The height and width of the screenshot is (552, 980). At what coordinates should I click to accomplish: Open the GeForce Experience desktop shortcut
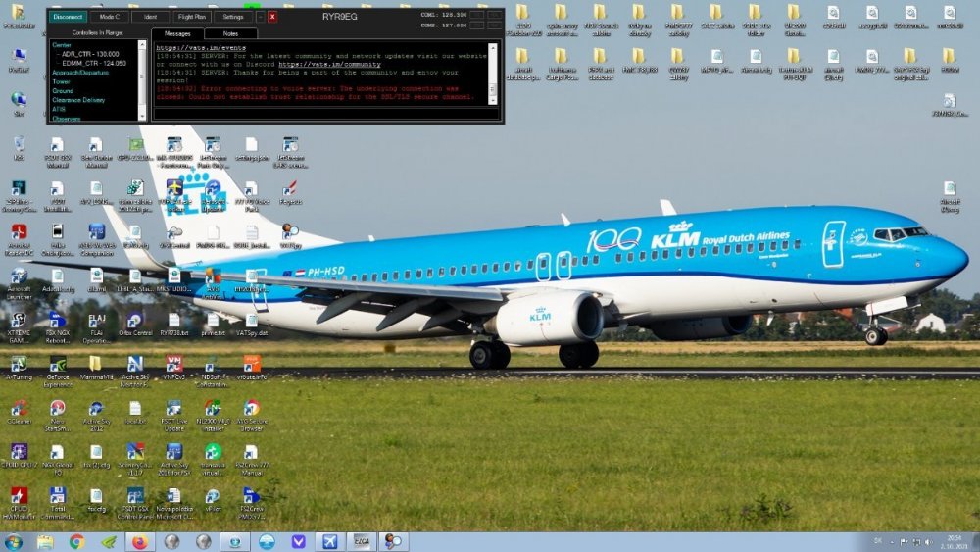(x=57, y=369)
